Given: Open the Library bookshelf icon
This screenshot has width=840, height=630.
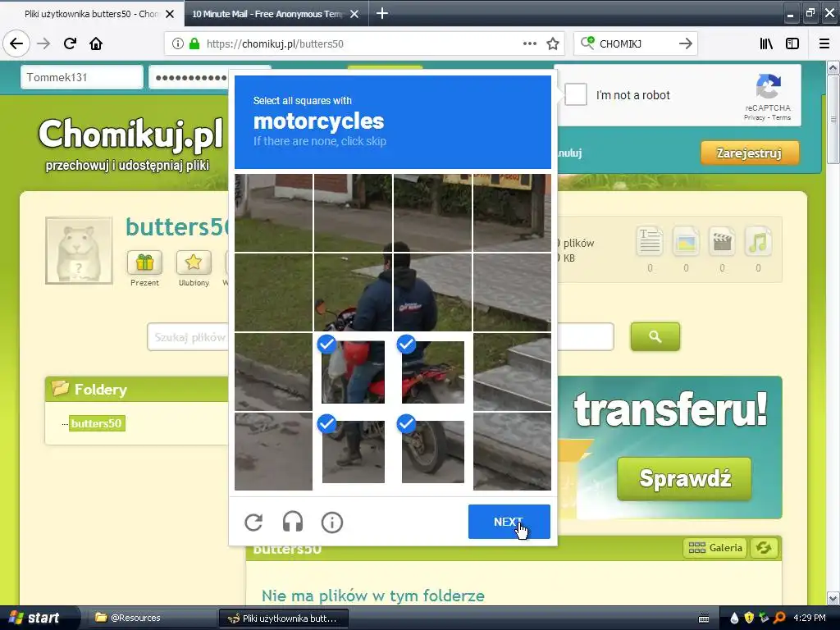Looking at the screenshot, I should click(766, 43).
